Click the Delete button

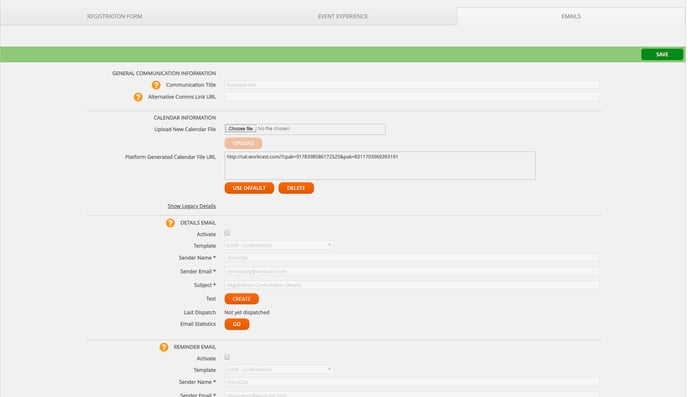coord(296,188)
